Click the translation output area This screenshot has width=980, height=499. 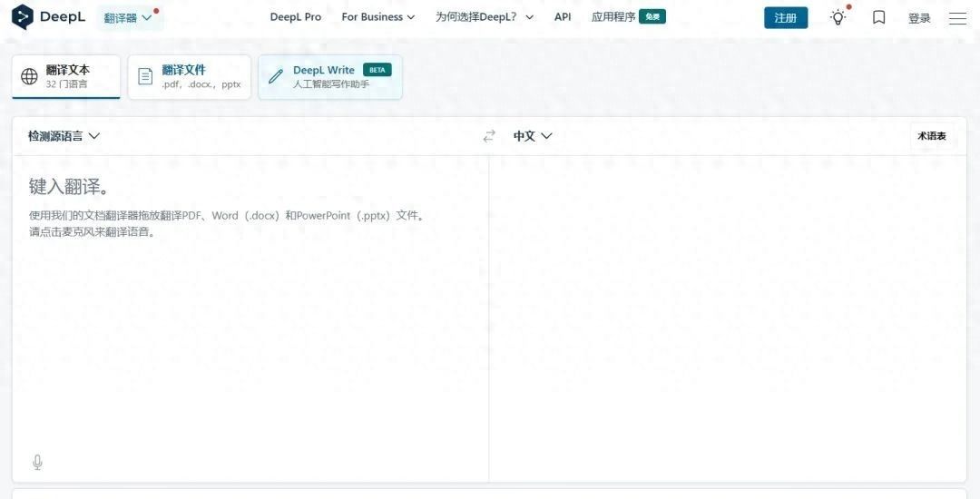click(x=728, y=318)
